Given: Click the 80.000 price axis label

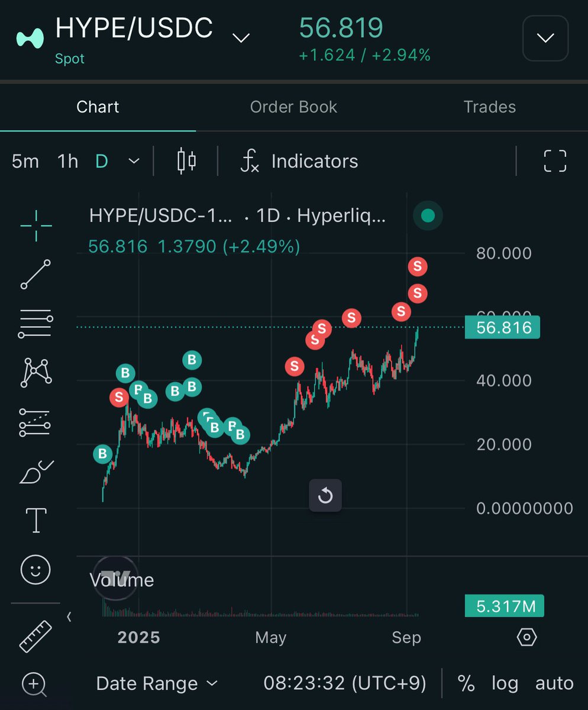Looking at the screenshot, I should tap(504, 254).
